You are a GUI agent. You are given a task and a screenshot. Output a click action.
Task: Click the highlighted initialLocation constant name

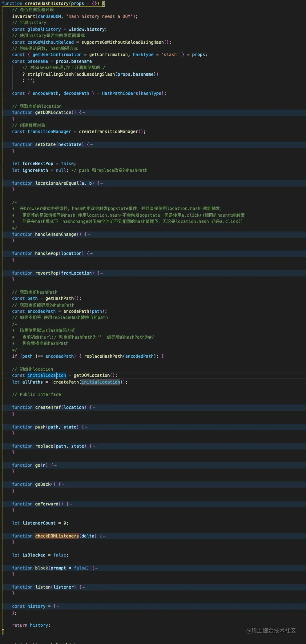(x=47, y=375)
